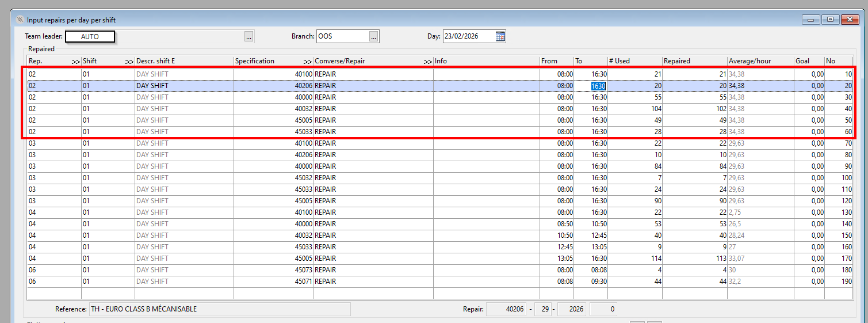
Task: Click Average/hour value 33,07 in row 170
Action: click(x=760, y=259)
